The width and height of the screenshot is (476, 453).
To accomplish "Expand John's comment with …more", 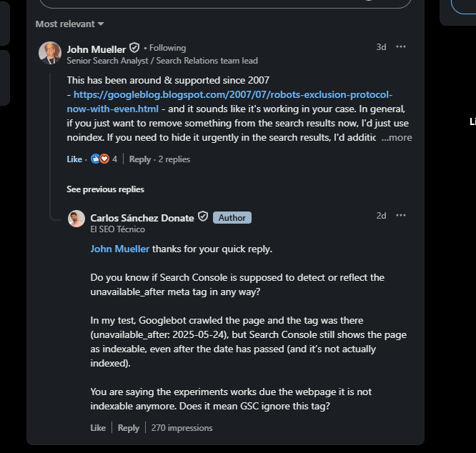I will 397,138.
